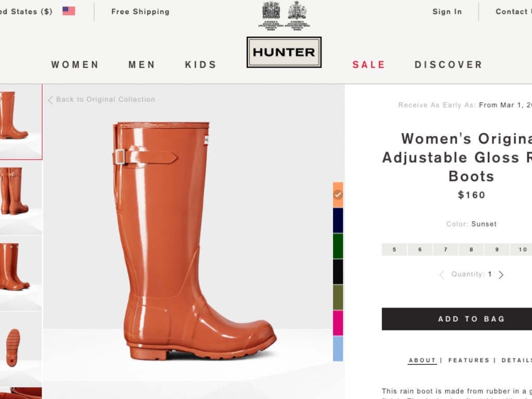The width and height of the screenshot is (532, 399).
Task: Select size 5
Action: click(394, 249)
